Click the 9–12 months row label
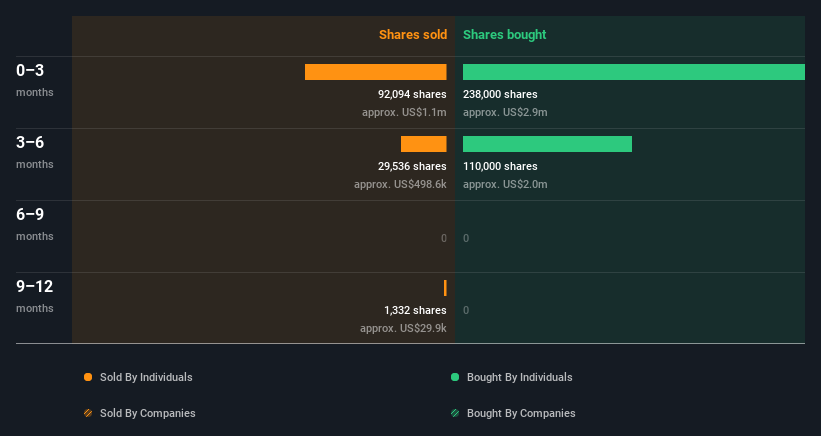The image size is (821, 436). [x=35, y=296]
